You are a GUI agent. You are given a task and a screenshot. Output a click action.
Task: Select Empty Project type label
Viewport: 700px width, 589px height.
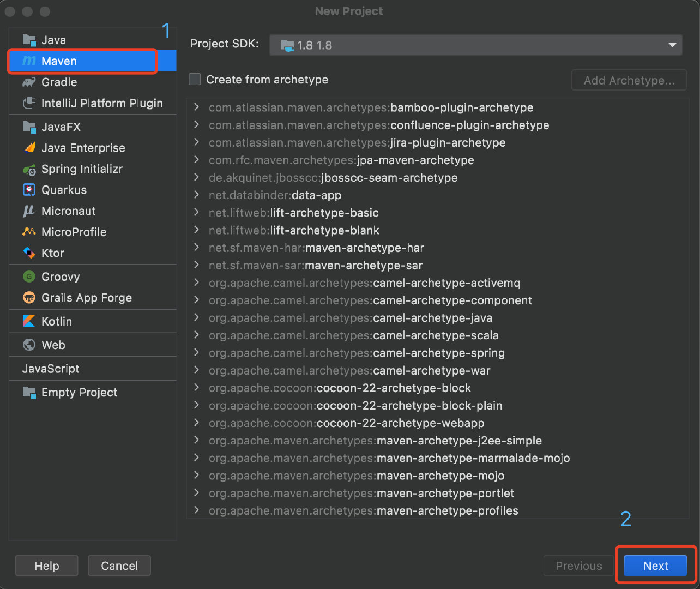[x=79, y=392]
